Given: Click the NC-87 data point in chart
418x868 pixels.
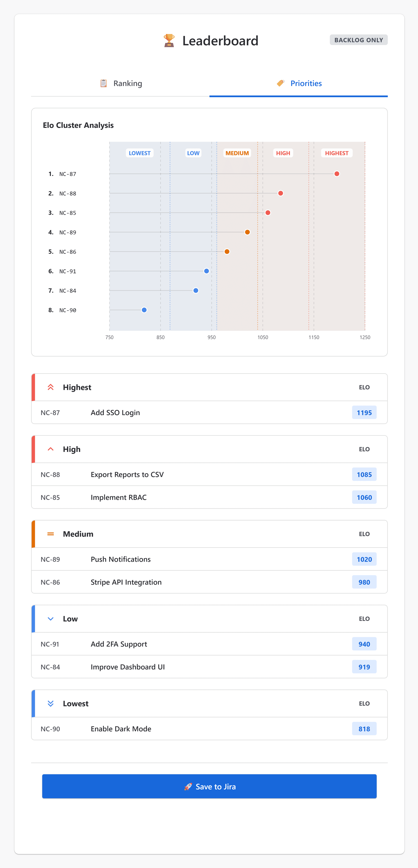Looking at the screenshot, I should [x=337, y=174].
